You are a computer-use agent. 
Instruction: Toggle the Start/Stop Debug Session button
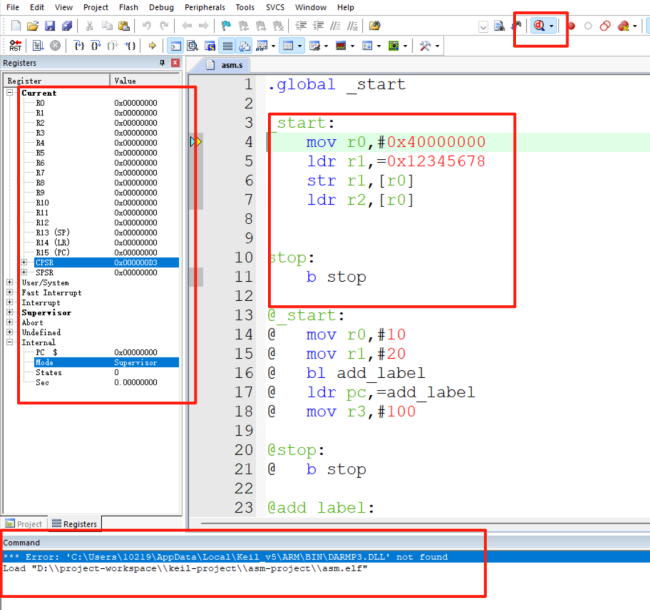tap(539, 25)
